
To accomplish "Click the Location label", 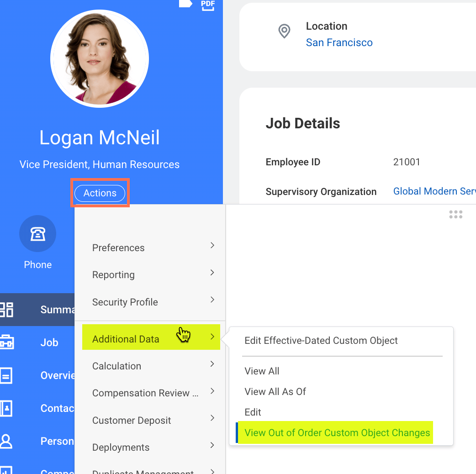I will tap(326, 26).
